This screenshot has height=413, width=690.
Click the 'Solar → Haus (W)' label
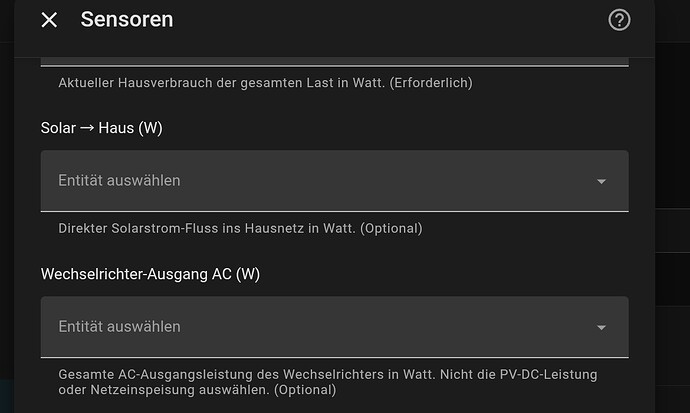[102, 128]
